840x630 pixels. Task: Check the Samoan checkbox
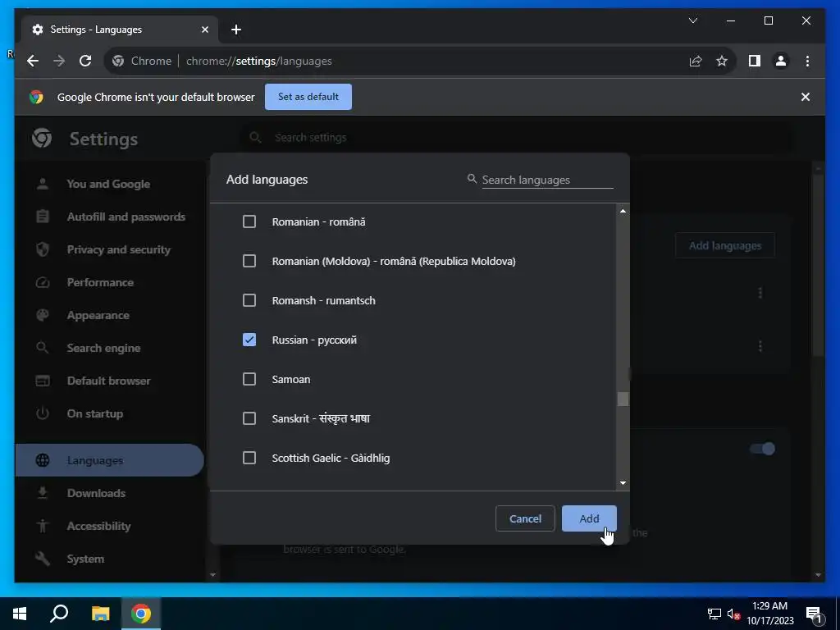(249, 379)
